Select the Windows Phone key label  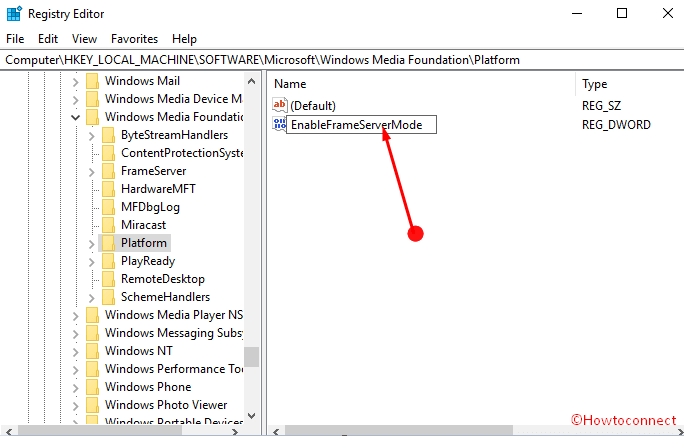point(148,387)
